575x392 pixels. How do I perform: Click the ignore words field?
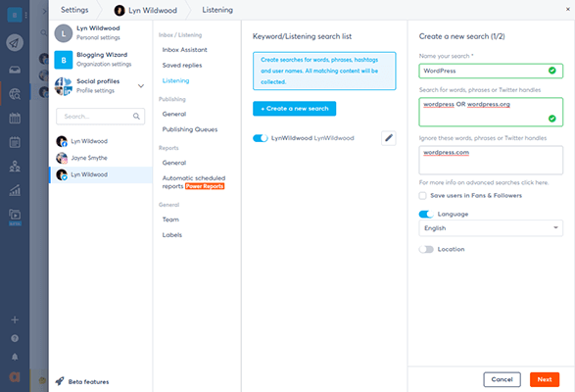(491, 160)
